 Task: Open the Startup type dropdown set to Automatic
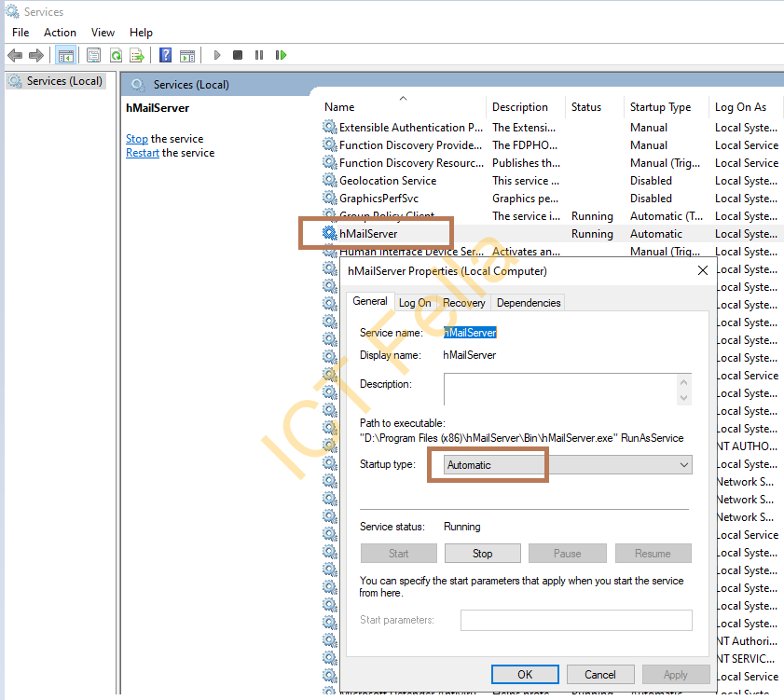(568, 465)
